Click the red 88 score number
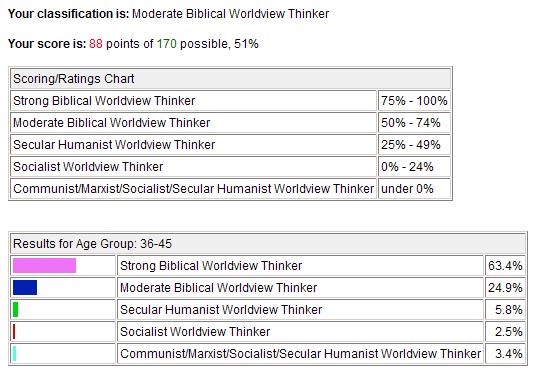The height and width of the screenshot is (378, 540). tap(96, 44)
